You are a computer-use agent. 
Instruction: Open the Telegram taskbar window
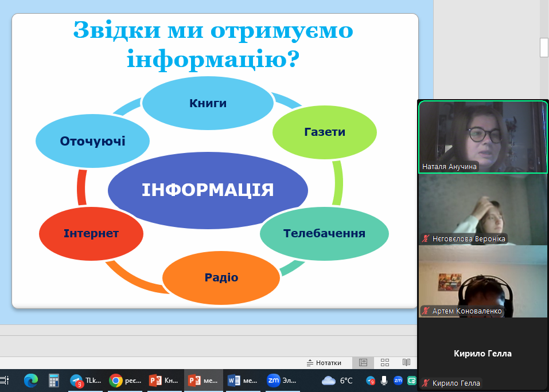coord(86,381)
